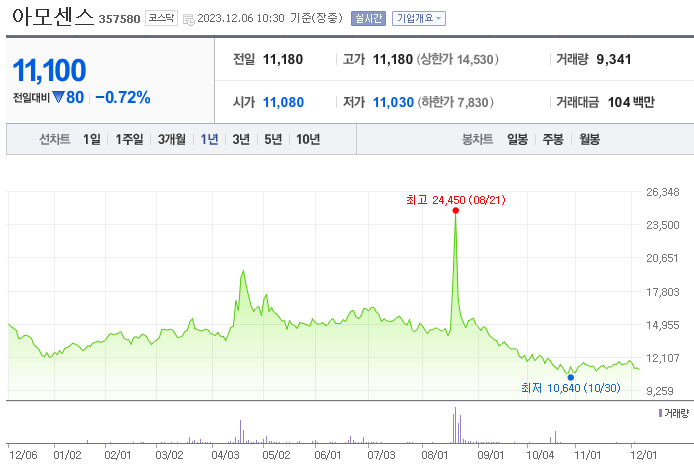Click the 아모센스 stock name

click(x=53, y=17)
